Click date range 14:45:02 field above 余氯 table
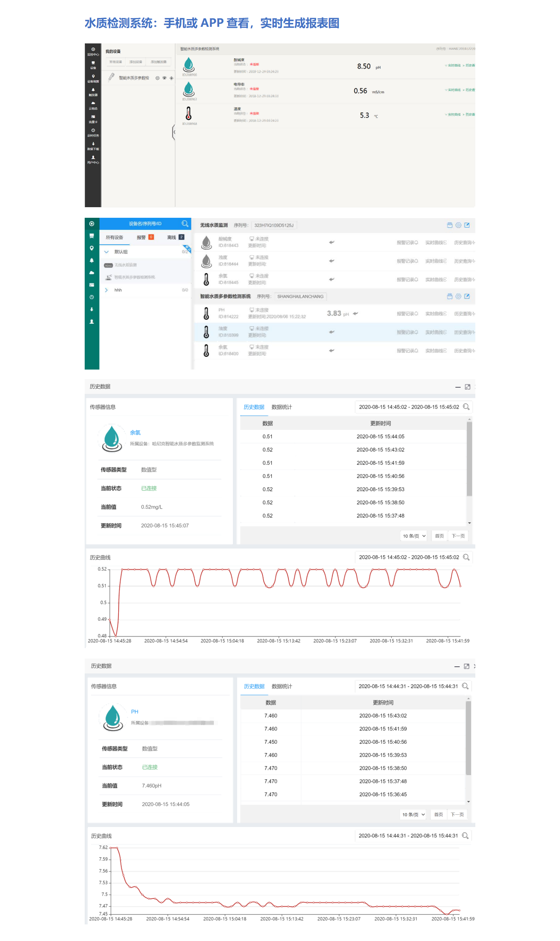 tap(409, 407)
